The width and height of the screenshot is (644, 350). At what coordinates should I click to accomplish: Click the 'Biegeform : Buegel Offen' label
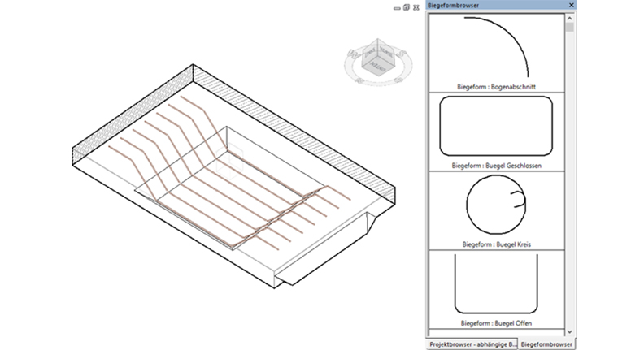pos(496,323)
